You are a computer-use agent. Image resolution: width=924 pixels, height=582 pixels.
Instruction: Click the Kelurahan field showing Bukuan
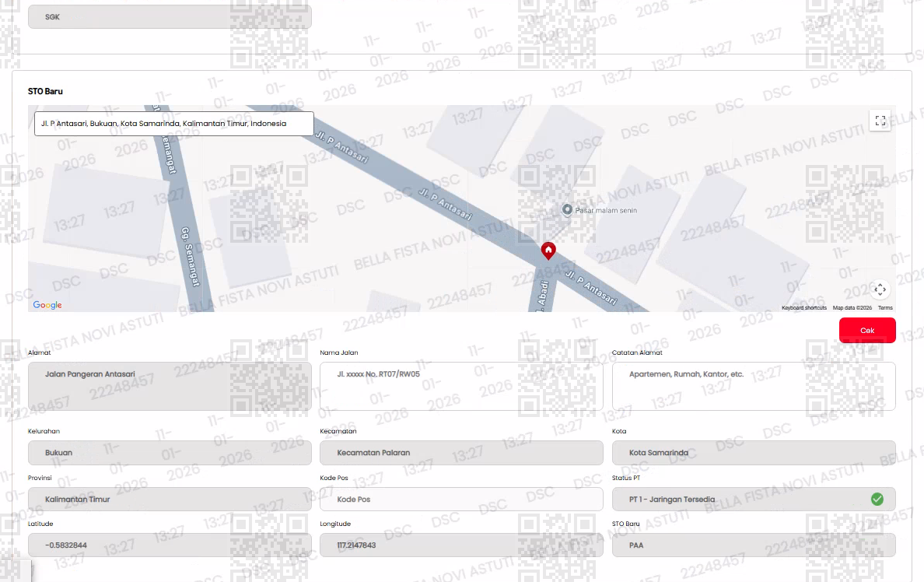pos(170,453)
